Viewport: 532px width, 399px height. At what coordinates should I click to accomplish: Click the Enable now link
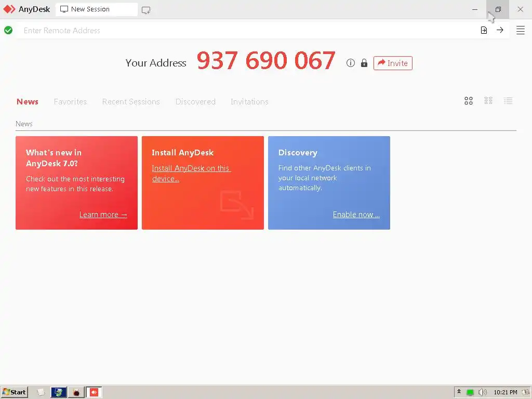click(356, 215)
